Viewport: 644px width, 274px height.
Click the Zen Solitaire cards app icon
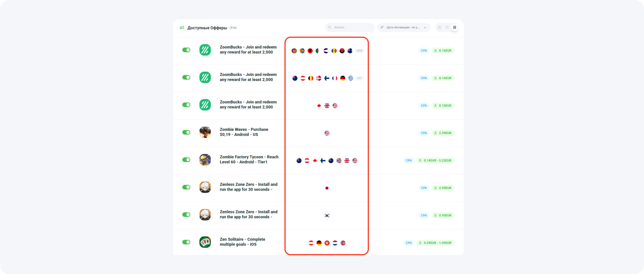tap(205, 242)
